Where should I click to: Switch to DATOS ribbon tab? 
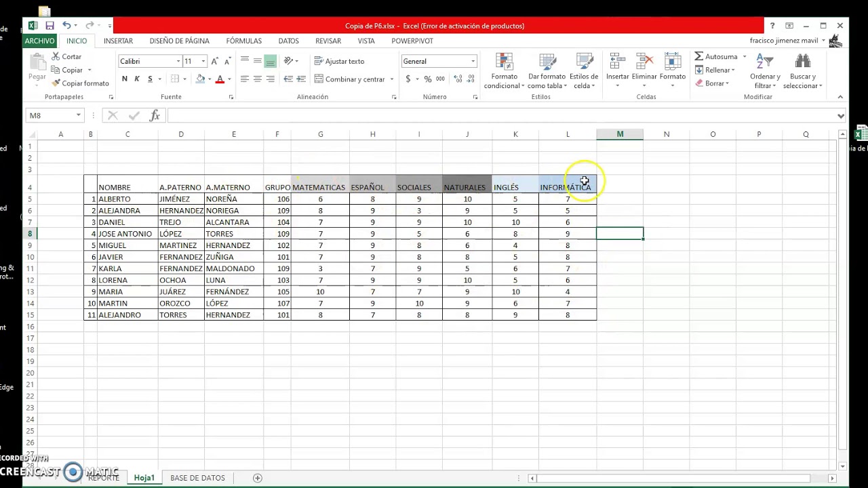(288, 41)
